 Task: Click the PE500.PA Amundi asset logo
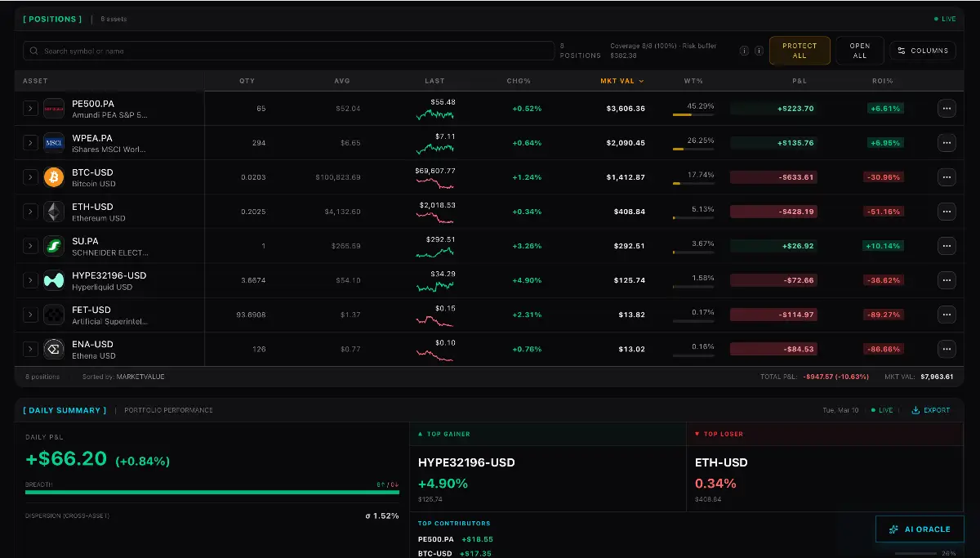[54, 109]
